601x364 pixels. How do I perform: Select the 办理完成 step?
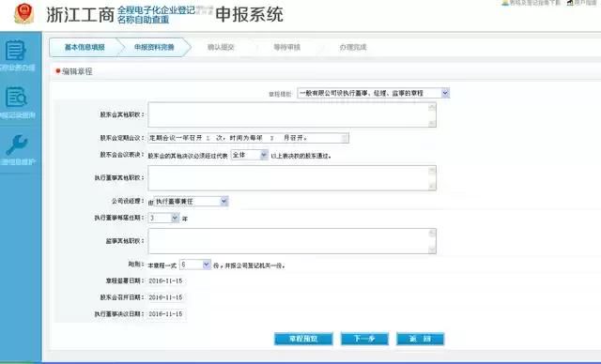353,47
